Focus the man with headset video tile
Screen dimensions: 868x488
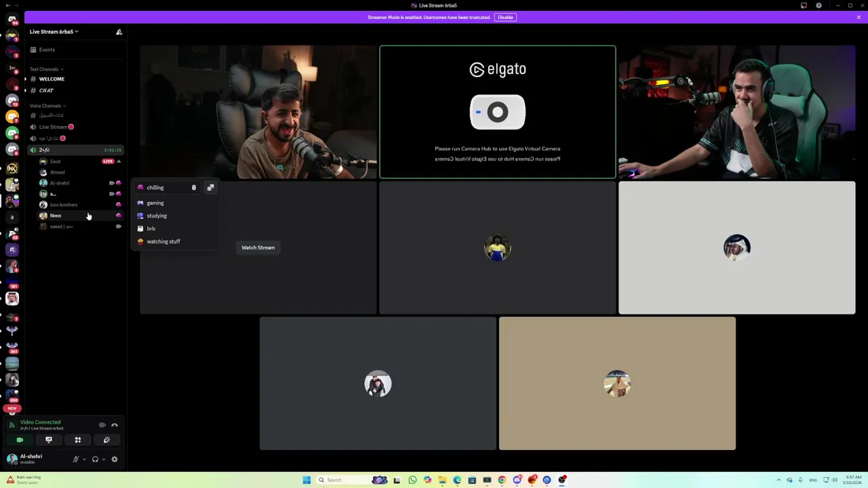(x=737, y=112)
